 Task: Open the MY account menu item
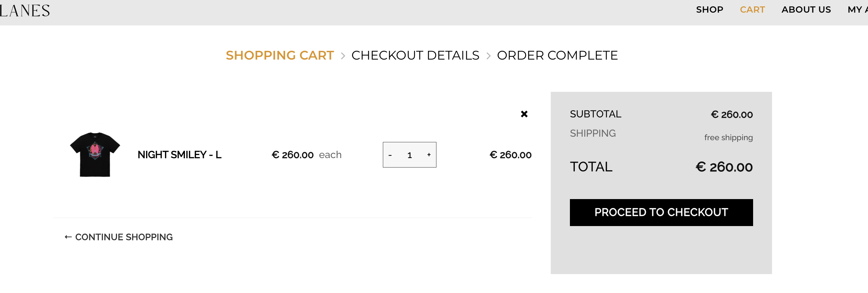coord(858,9)
